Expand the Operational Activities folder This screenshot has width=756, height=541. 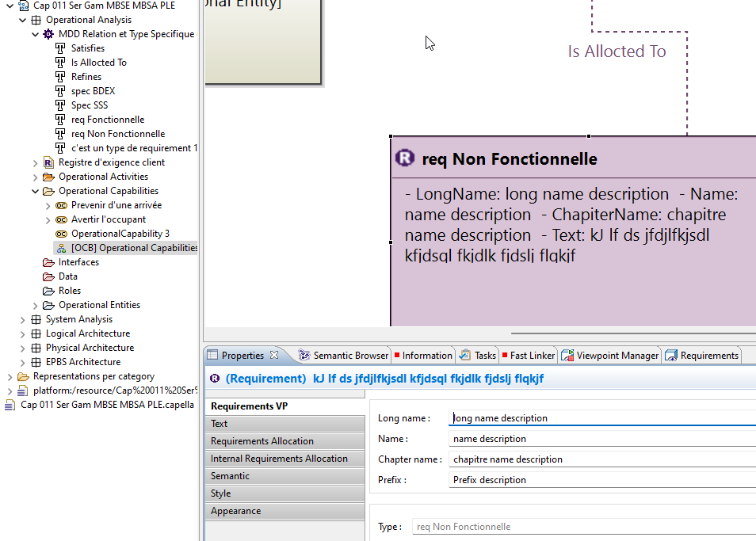[x=36, y=177]
